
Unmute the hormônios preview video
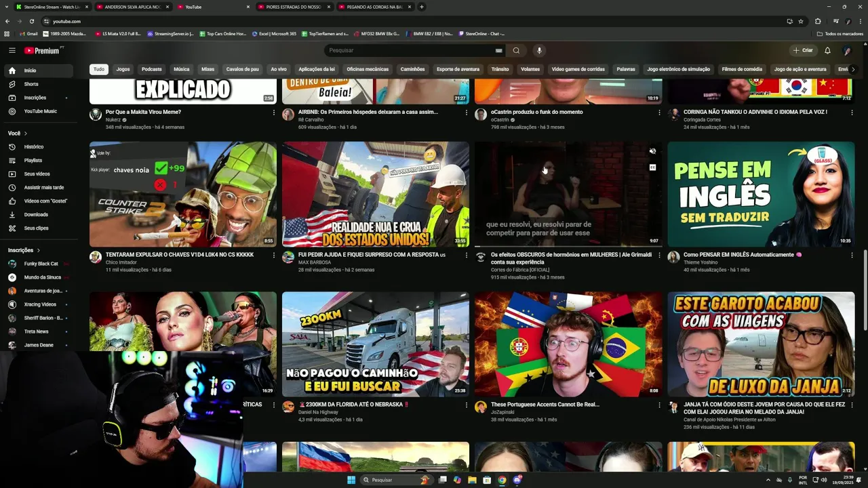click(652, 152)
